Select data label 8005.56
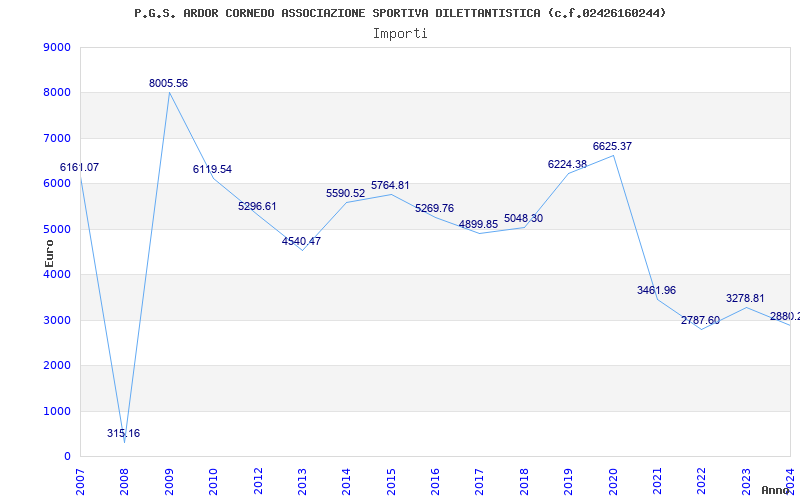This screenshot has height=500, width=800. (168, 83)
